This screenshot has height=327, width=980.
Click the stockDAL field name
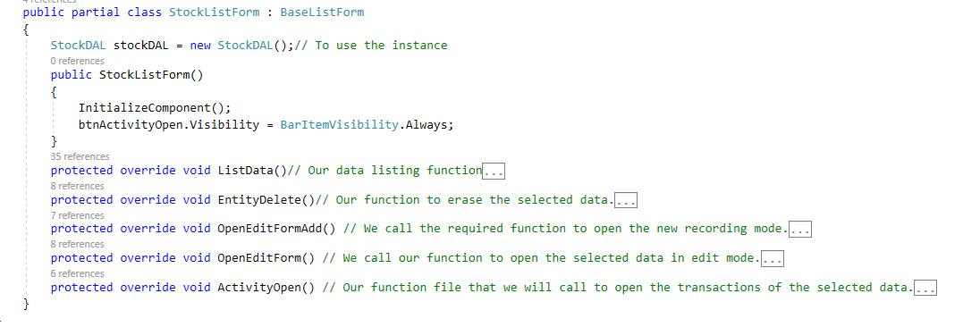pyautogui.click(x=138, y=45)
